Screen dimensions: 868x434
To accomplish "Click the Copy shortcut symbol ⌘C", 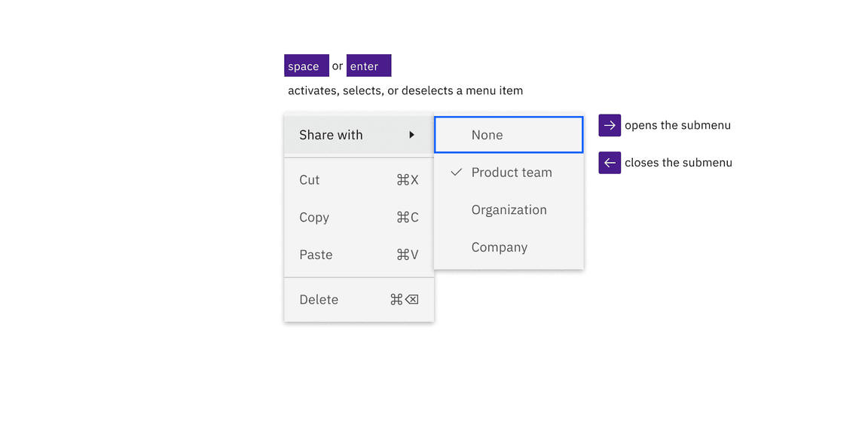I will point(407,217).
